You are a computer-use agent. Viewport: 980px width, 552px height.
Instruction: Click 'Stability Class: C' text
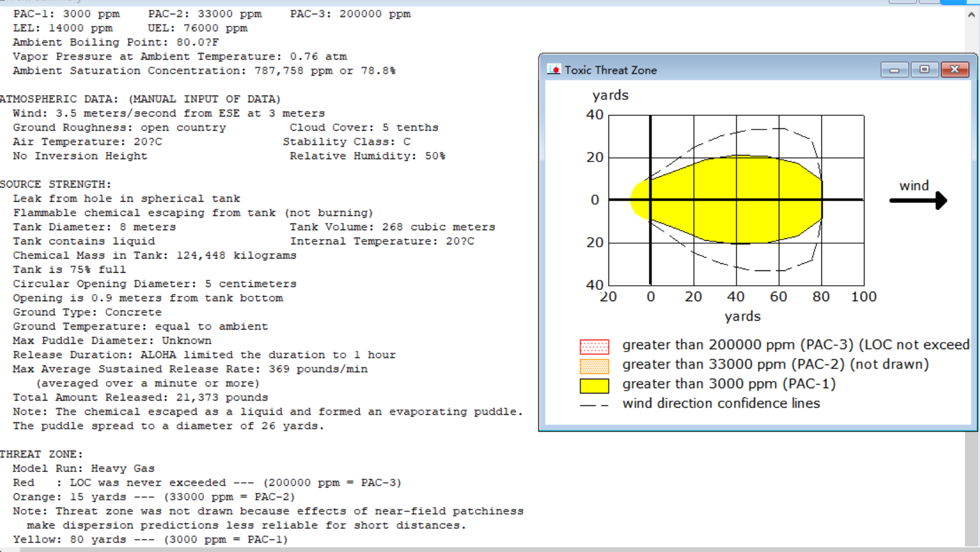[x=347, y=141]
